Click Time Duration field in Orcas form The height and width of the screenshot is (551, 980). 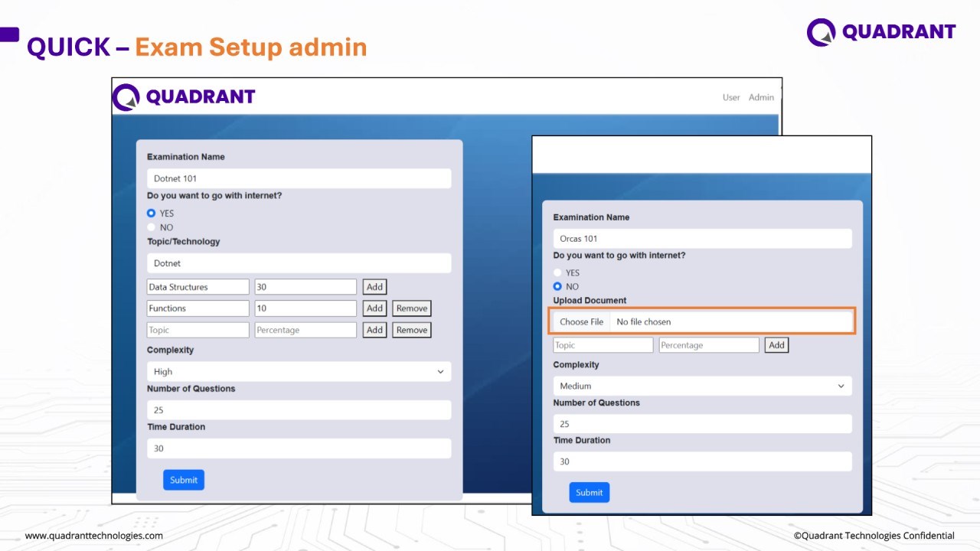pyautogui.click(x=703, y=461)
